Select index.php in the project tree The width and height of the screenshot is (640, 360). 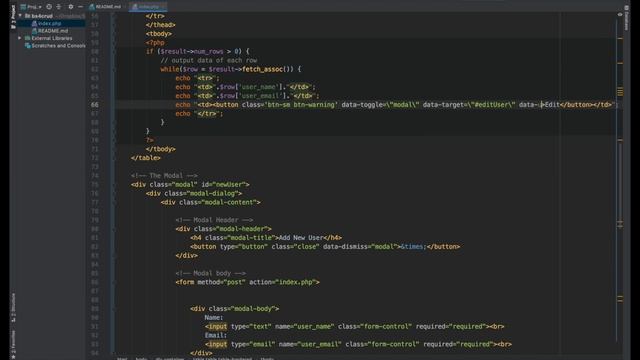point(49,24)
